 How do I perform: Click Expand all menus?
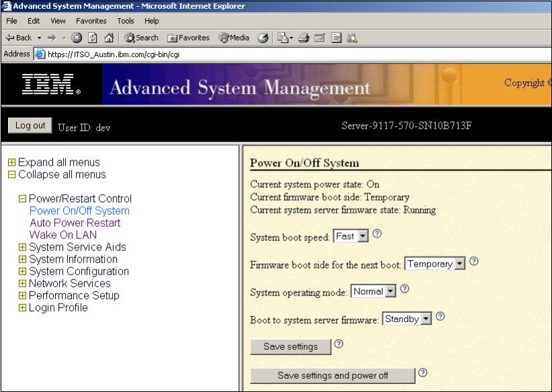point(59,162)
